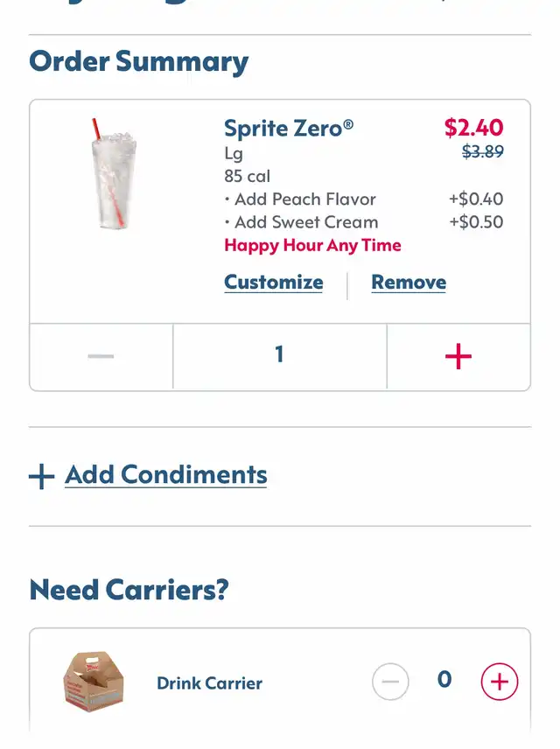
Task: Open the Add Condiments link
Action: [x=166, y=475]
